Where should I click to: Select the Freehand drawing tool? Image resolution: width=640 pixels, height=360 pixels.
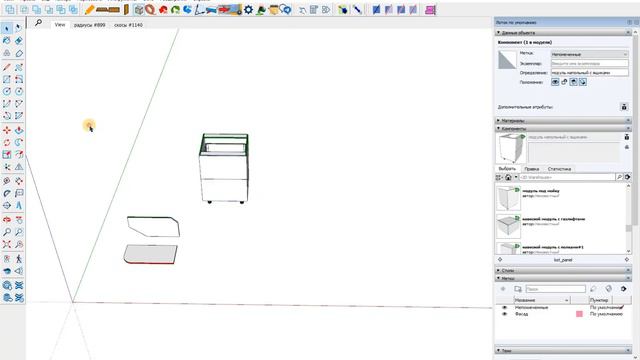[x=19, y=67]
